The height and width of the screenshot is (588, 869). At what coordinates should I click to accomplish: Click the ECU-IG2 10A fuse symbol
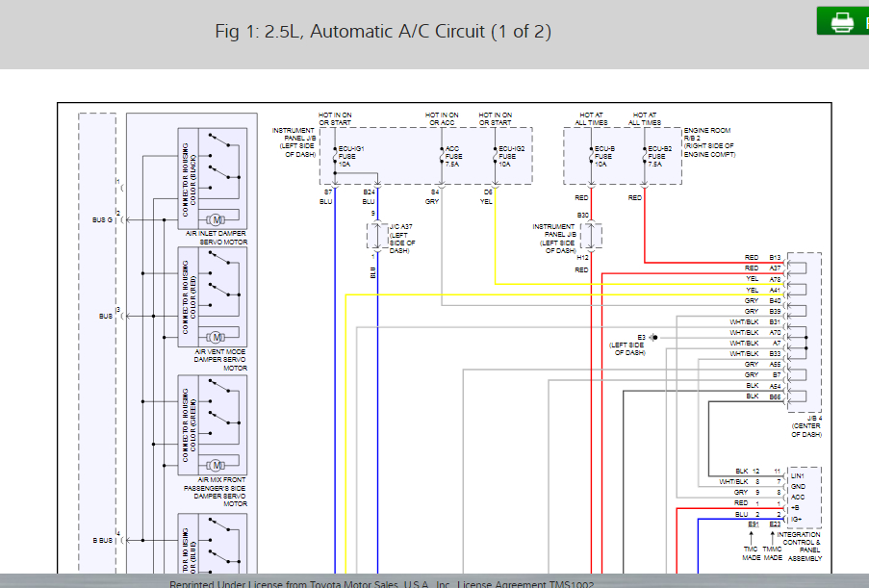pyautogui.click(x=495, y=156)
